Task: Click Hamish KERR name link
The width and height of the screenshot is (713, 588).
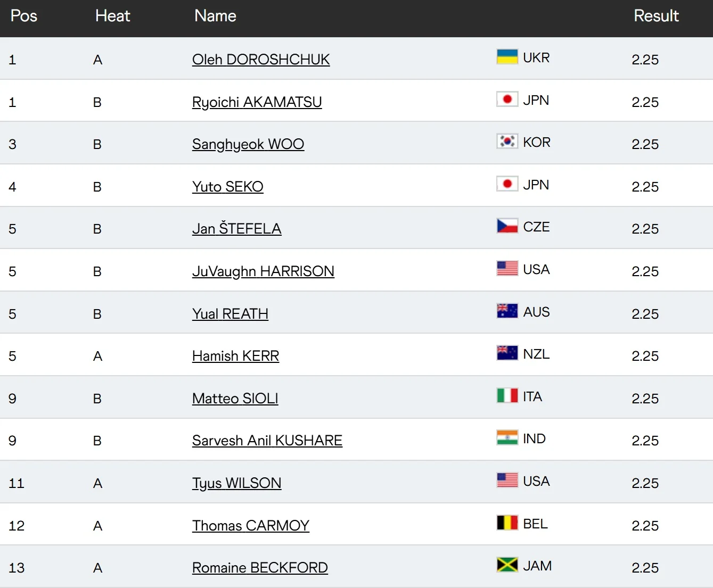Action: coord(235,356)
